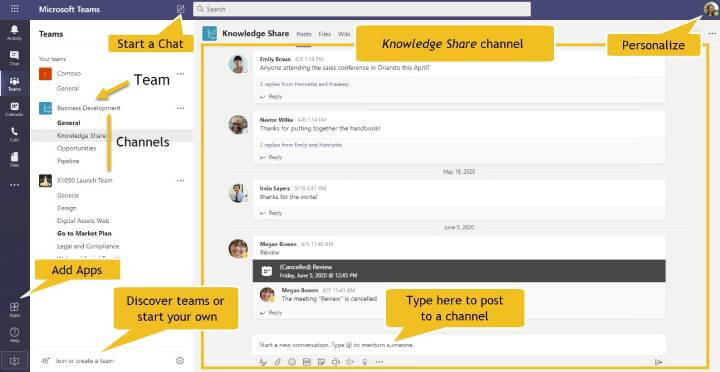Open the sticker picker
This screenshot has width=720, height=372.
[321, 362]
